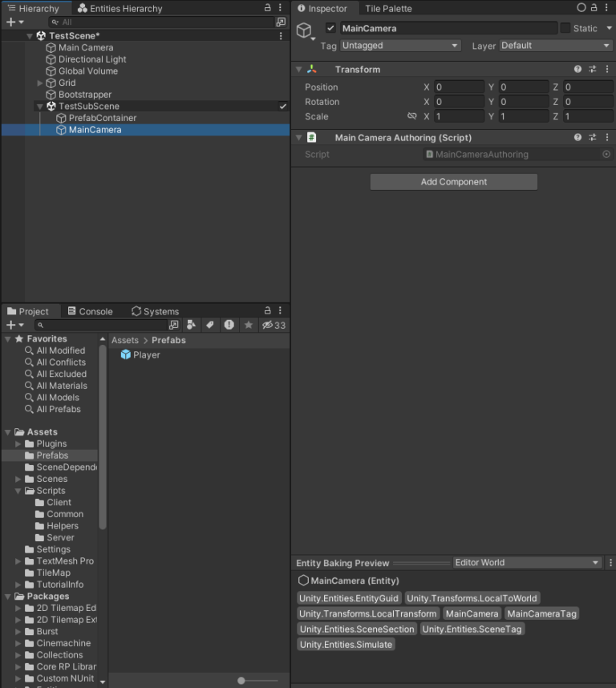Click GameObject name field MainCamera
The width and height of the screenshot is (616, 688).
coord(448,28)
